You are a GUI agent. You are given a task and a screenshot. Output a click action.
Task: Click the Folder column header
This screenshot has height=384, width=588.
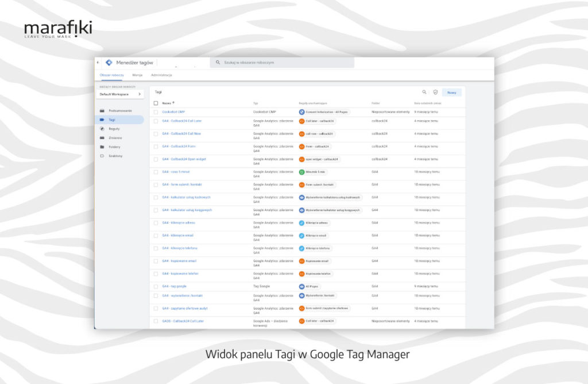coord(376,103)
